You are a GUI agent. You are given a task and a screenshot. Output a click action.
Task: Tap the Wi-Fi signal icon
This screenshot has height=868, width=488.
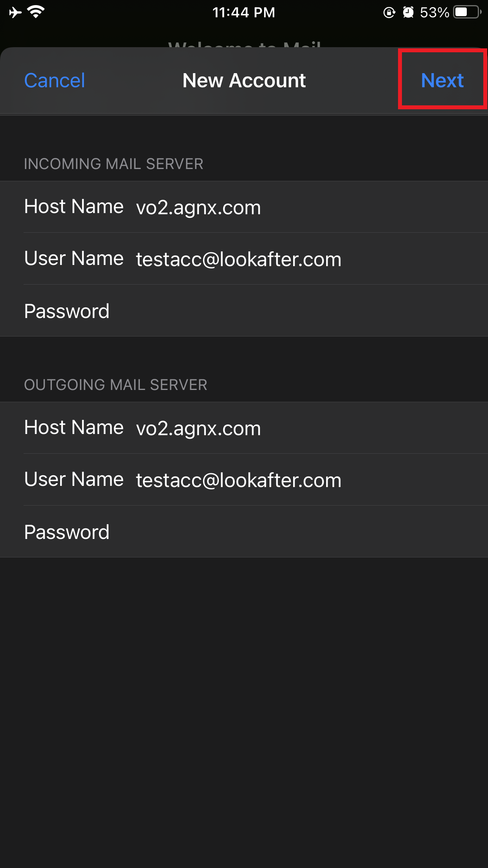tap(36, 13)
